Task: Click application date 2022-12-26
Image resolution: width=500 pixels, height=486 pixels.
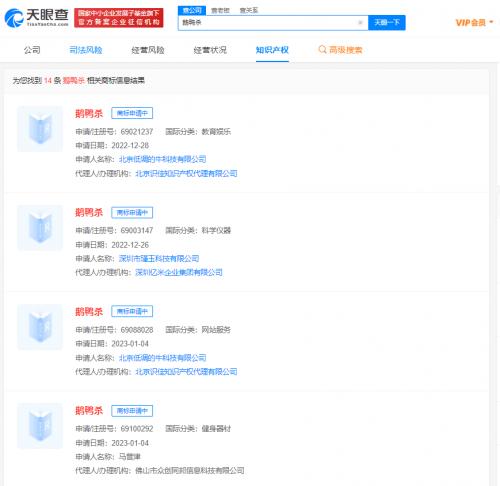Action: pos(130,245)
